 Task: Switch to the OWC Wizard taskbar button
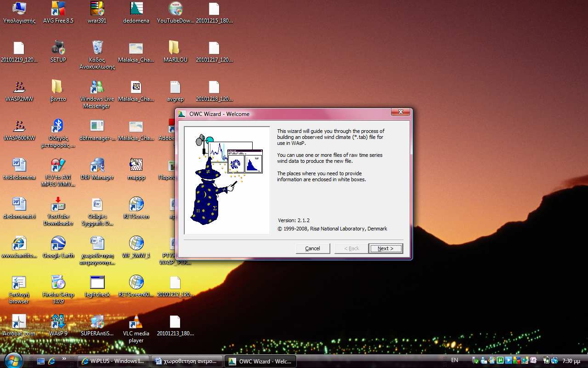tap(260, 361)
